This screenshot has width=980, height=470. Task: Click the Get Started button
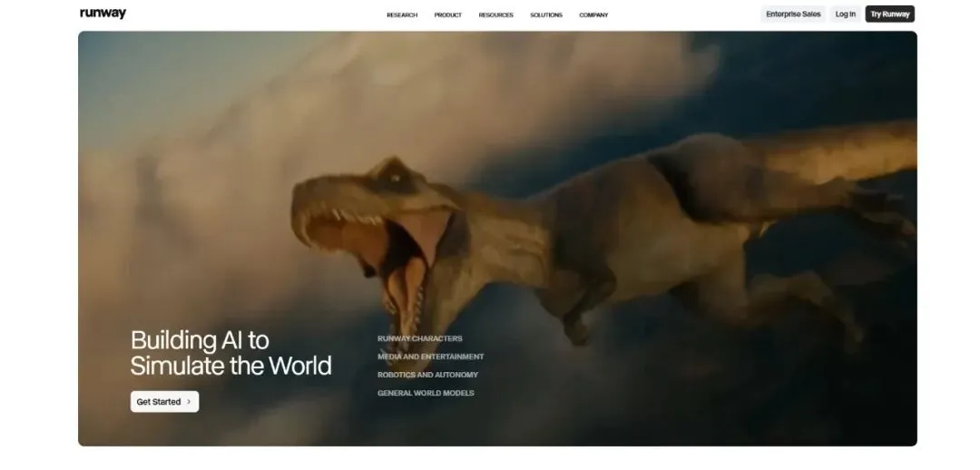(x=164, y=402)
